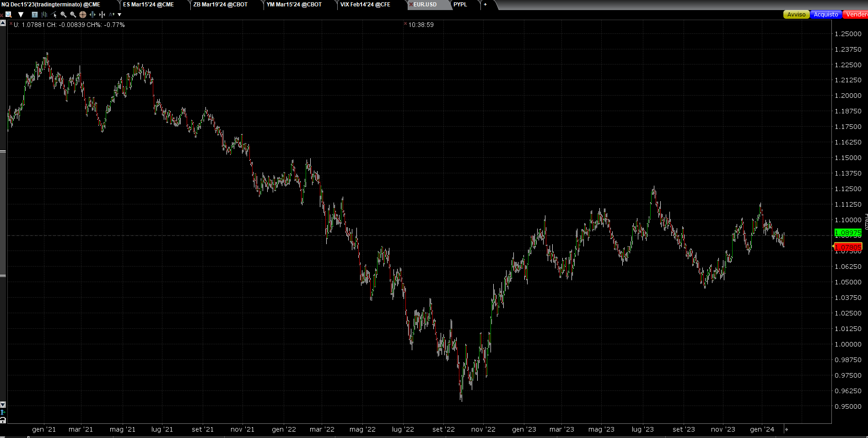Click the first zoom magnifier icon
Viewport: 868px width, 438px height.
(64, 15)
